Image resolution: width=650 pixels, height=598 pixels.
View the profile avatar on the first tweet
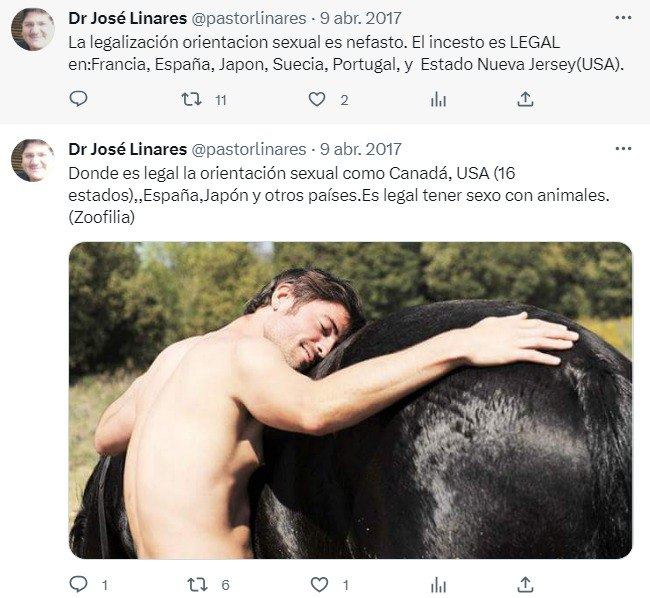click(x=33, y=29)
